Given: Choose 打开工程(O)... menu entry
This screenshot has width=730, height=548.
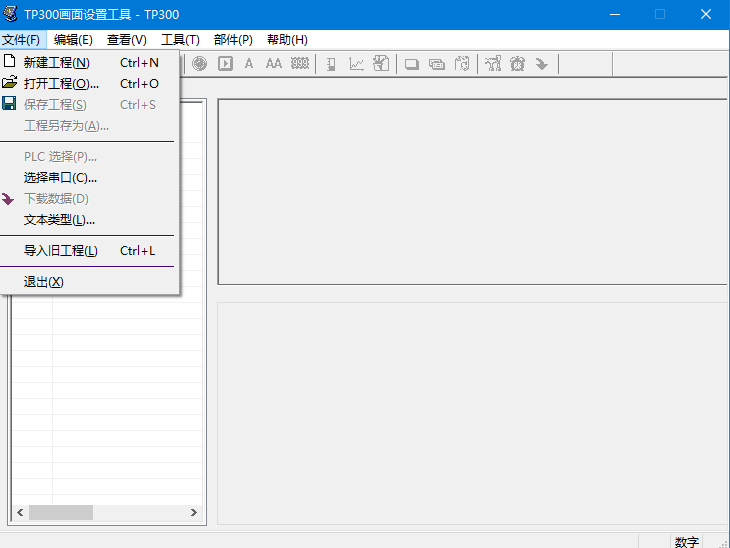Looking at the screenshot, I should tap(61, 84).
